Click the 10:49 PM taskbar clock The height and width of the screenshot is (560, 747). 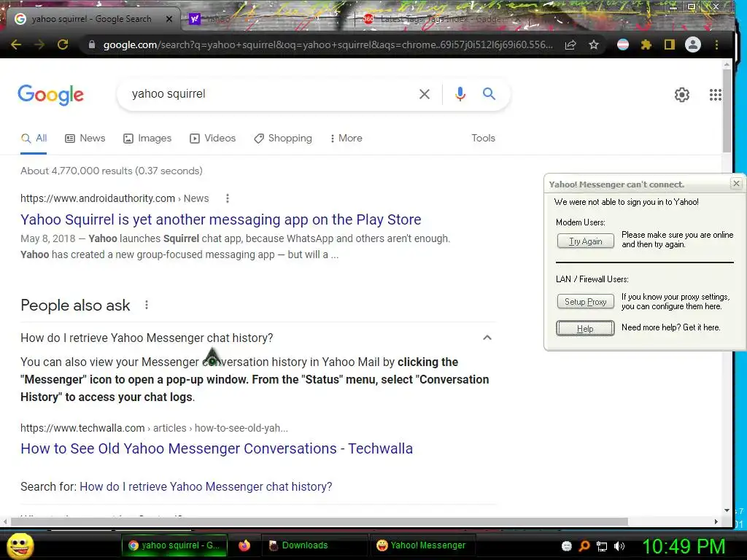click(684, 546)
